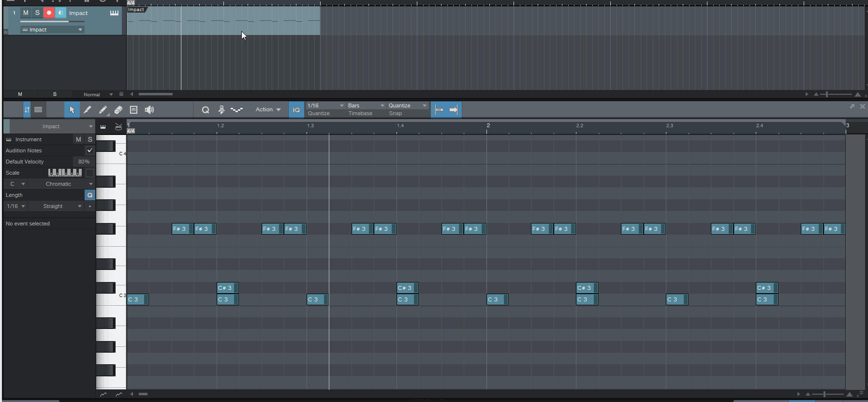Expand the Action menu
Image resolution: width=868 pixels, height=402 pixels.
tap(268, 110)
